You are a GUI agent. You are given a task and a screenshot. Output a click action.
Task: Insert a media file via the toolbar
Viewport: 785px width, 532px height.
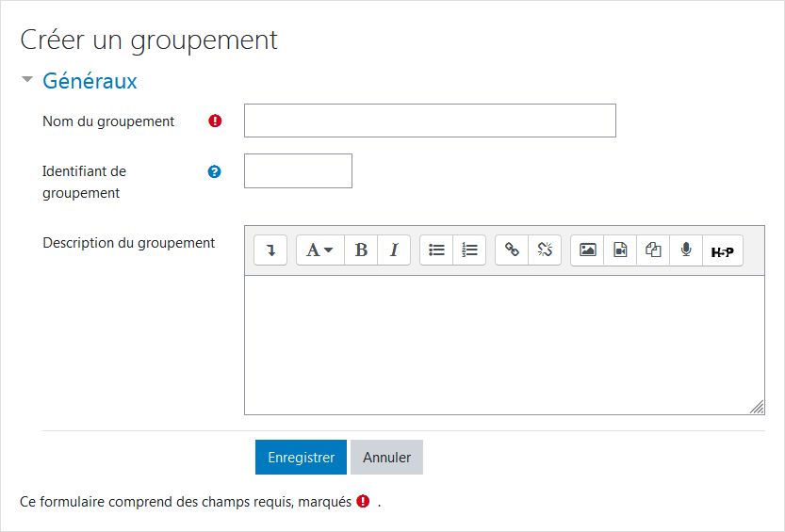click(x=620, y=250)
